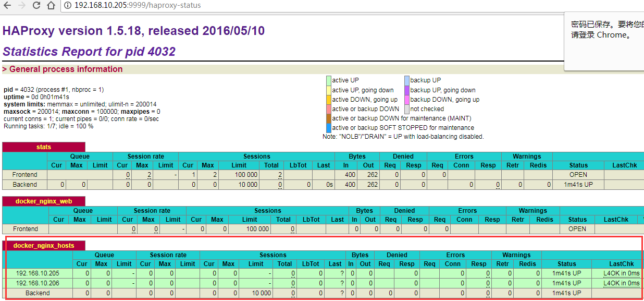Click the 'maxsock = 200014; maxconn = 100000' line
Screen dimensions: 644x301
click(82, 112)
